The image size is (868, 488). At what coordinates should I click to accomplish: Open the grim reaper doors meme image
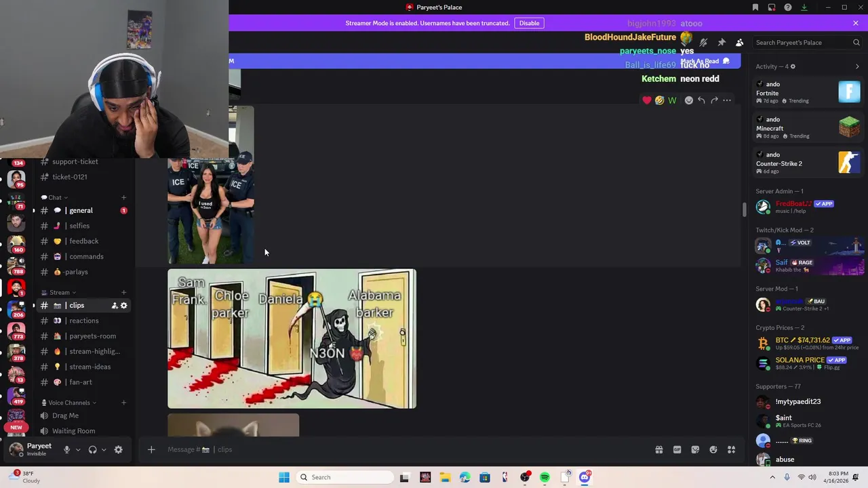(x=292, y=339)
